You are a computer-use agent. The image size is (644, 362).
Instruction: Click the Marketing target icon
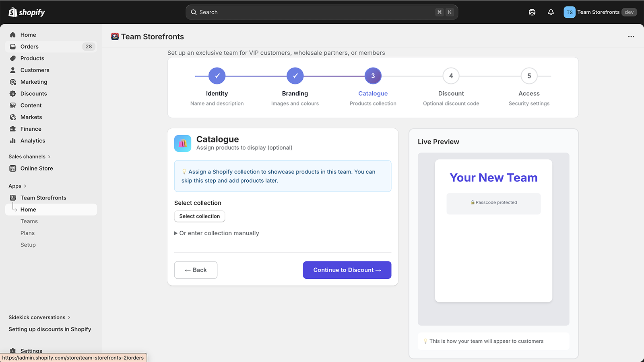click(x=13, y=82)
